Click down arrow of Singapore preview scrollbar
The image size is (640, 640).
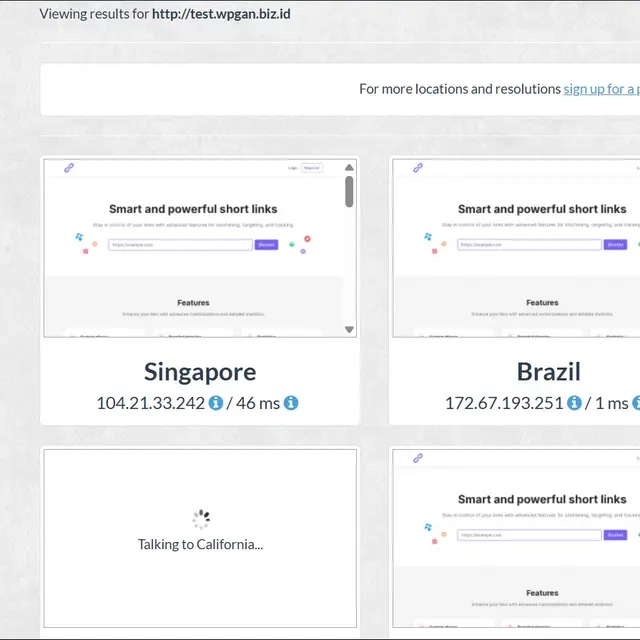click(x=349, y=329)
